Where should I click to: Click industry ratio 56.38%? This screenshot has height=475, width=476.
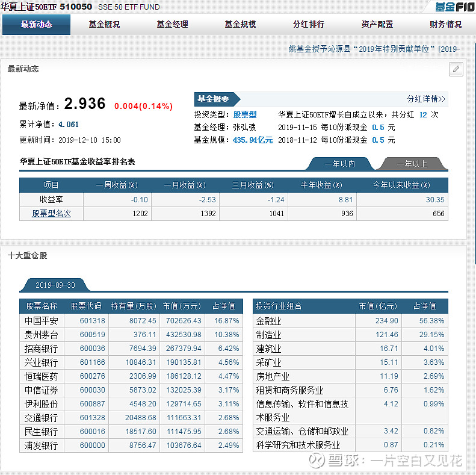pyautogui.click(x=431, y=321)
